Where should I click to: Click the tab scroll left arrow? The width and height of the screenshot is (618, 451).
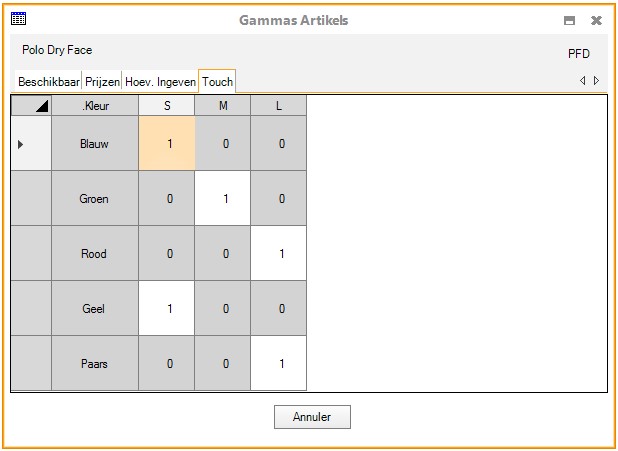pos(583,81)
